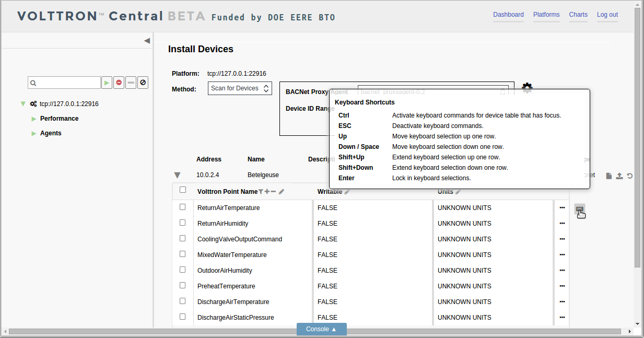Open the filter on the Volttron Point Name column

click(x=261, y=192)
